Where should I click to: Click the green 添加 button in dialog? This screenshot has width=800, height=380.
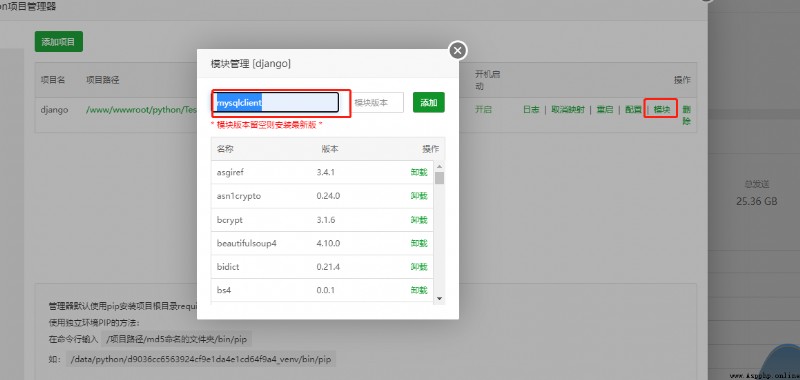(429, 103)
